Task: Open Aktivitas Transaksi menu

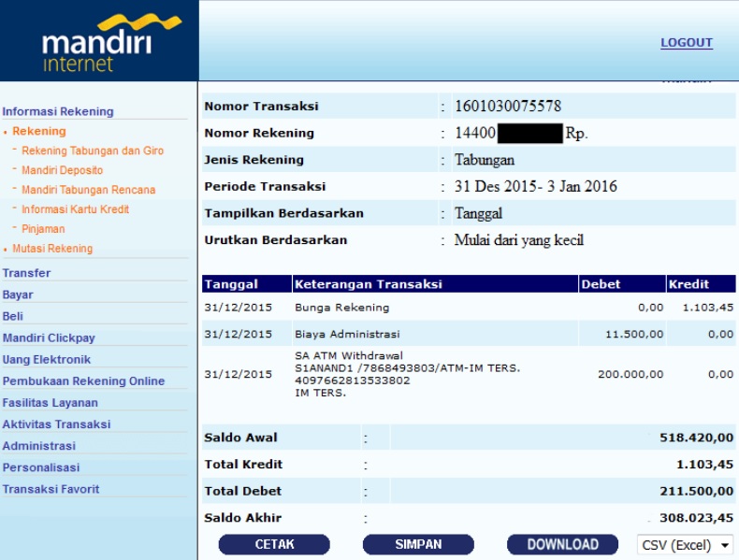Action: click(56, 424)
